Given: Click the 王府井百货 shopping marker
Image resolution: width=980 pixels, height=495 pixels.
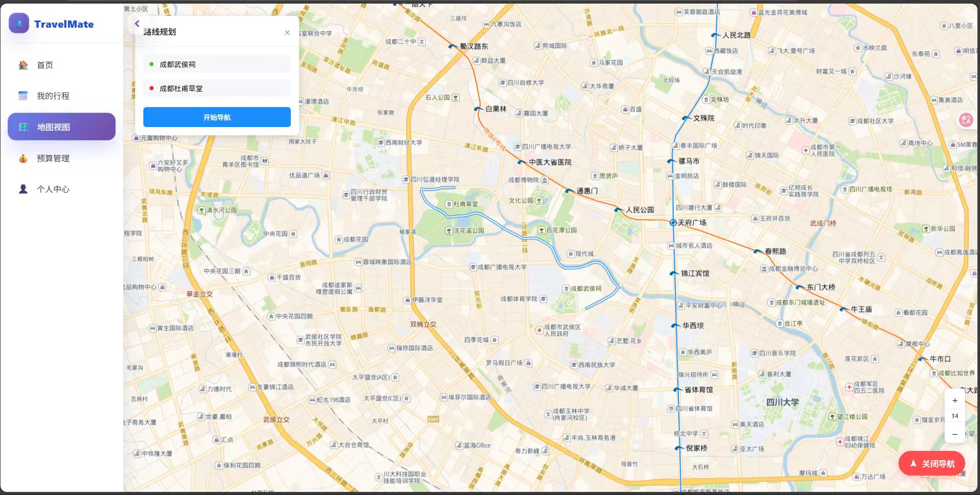Looking at the screenshot, I should click(x=755, y=218).
